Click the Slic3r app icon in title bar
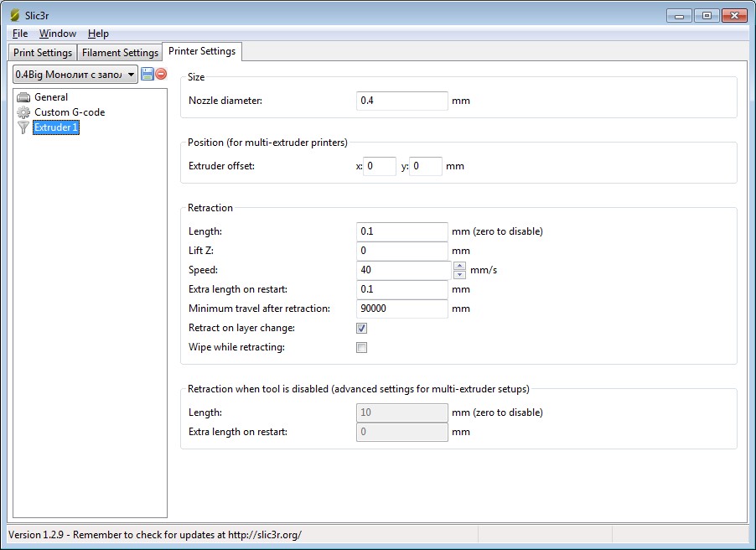Image resolution: width=756 pixels, height=550 pixels. click(x=14, y=15)
